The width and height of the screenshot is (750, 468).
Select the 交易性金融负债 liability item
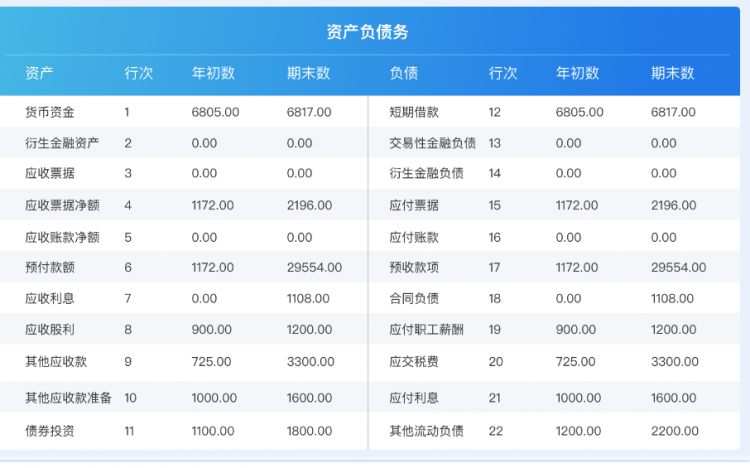(x=432, y=143)
